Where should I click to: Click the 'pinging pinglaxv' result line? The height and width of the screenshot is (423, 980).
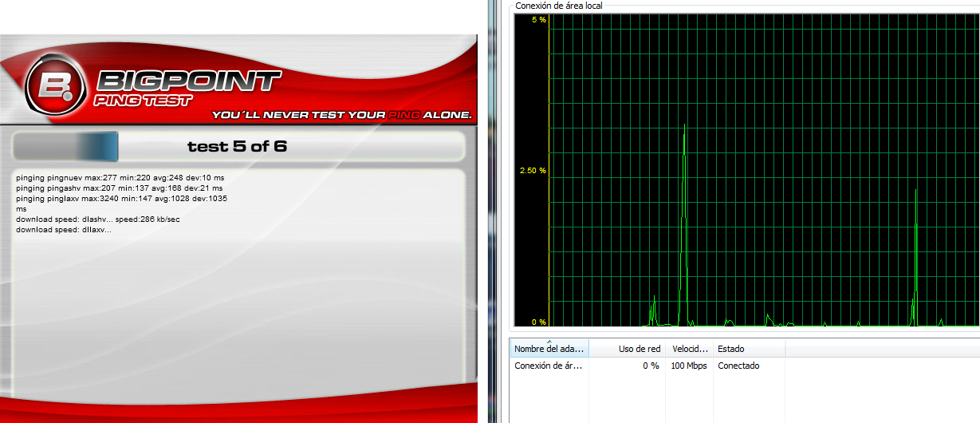click(x=122, y=203)
